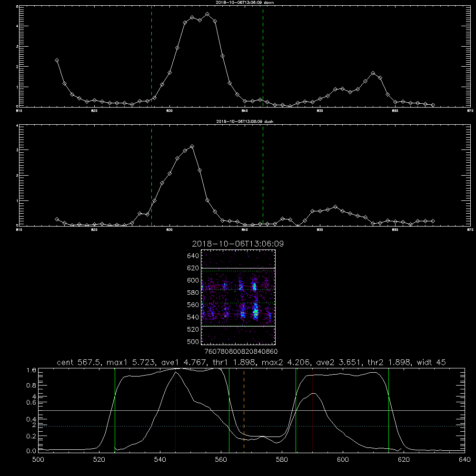476x476 pixels.
Task: Click '520' on the spectral image y-axis
Action: pyautogui.click(x=193, y=329)
